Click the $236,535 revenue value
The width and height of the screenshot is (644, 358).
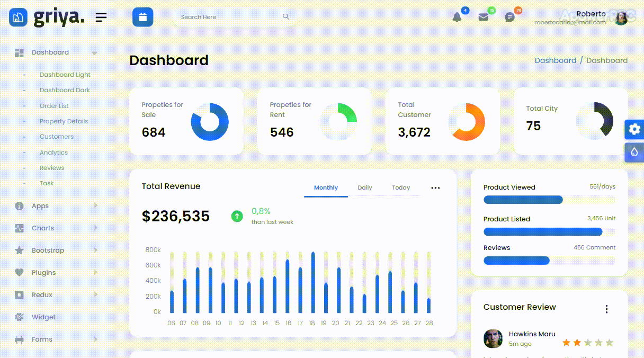tap(176, 216)
